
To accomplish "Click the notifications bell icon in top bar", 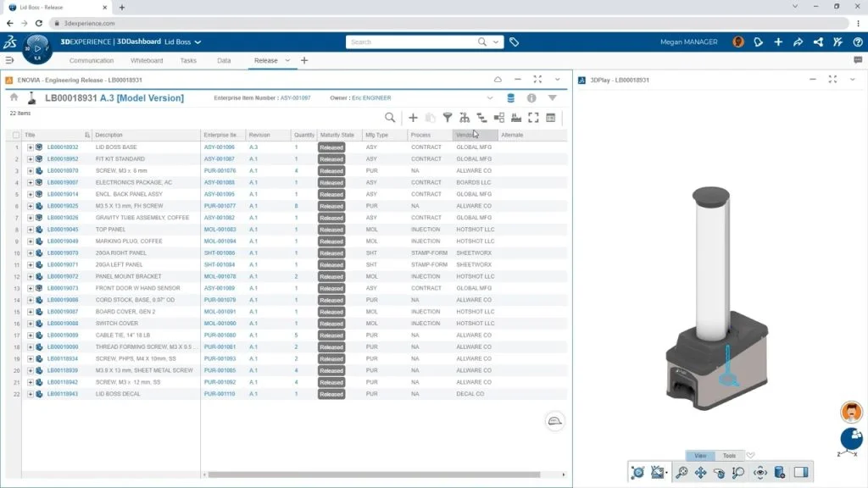I will [759, 42].
